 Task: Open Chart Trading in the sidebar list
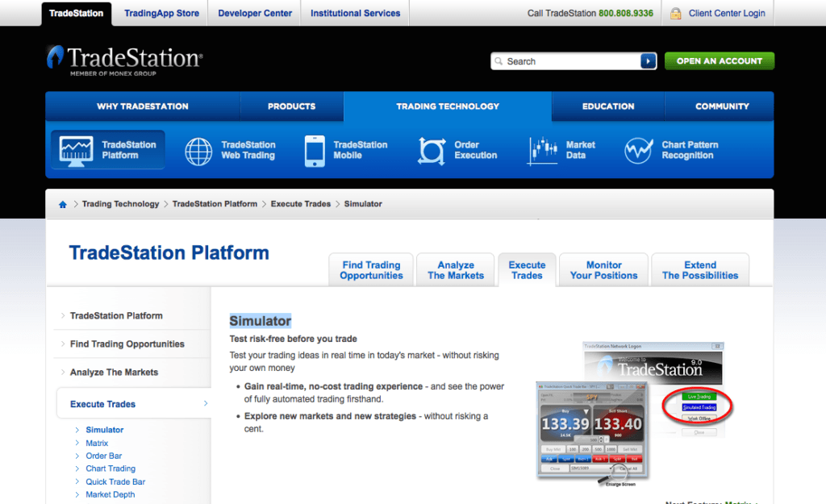tap(110, 469)
